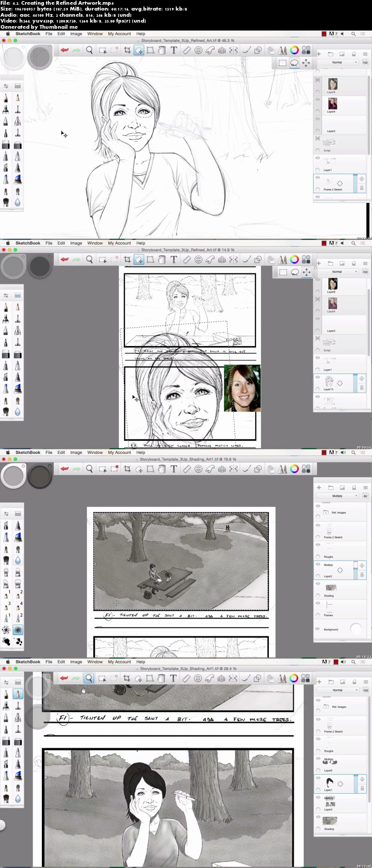The image size is (372, 868).
Task: Click the lock icon on the selected Layer1 row, 28.4 % window
Action: pyautogui.click(x=362, y=788)
